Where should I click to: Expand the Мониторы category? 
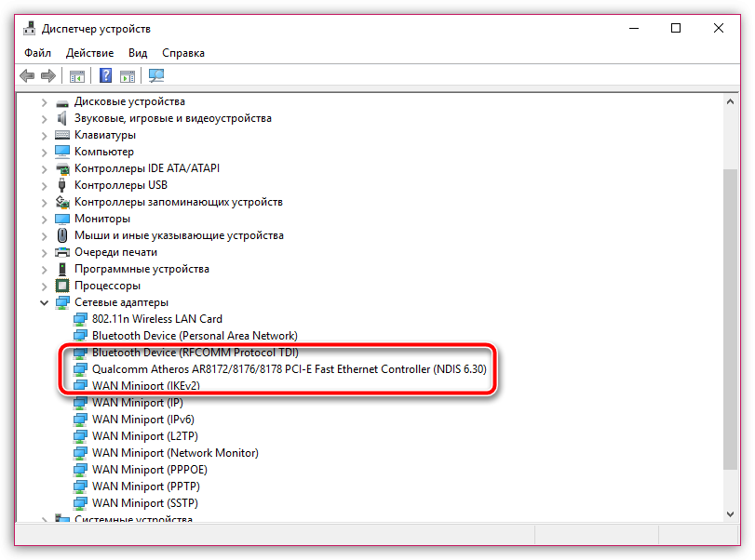(x=44, y=219)
